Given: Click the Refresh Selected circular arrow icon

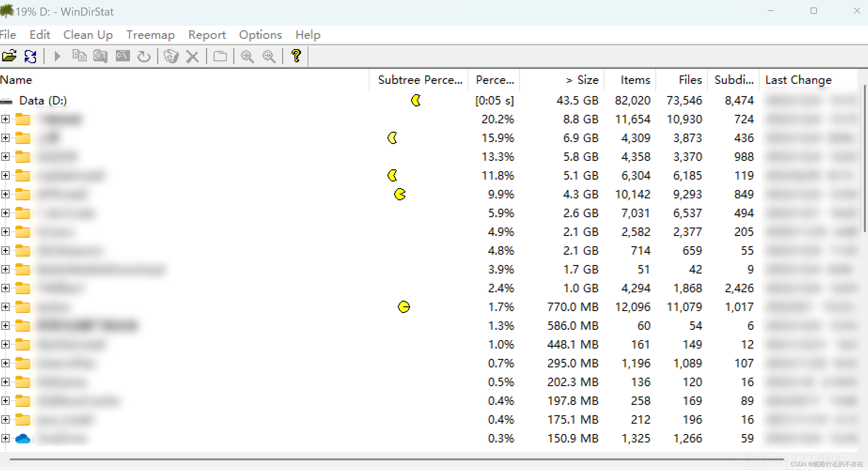Looking at the screenshot, I should [144, 56].
